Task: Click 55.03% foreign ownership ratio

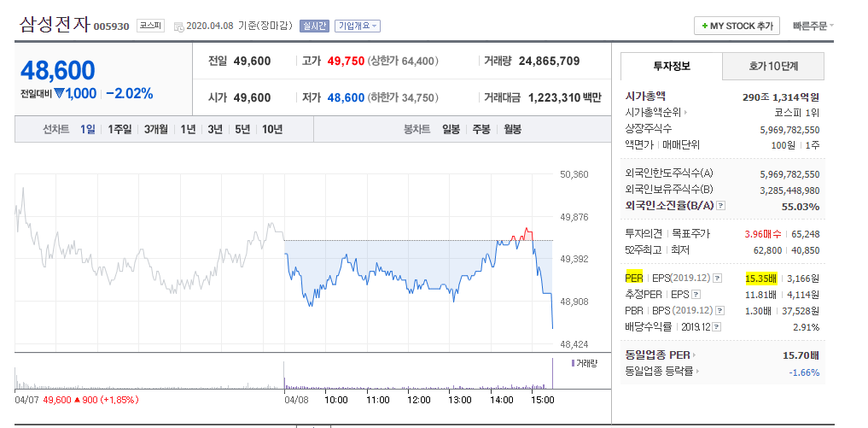Action: point(801,207)
